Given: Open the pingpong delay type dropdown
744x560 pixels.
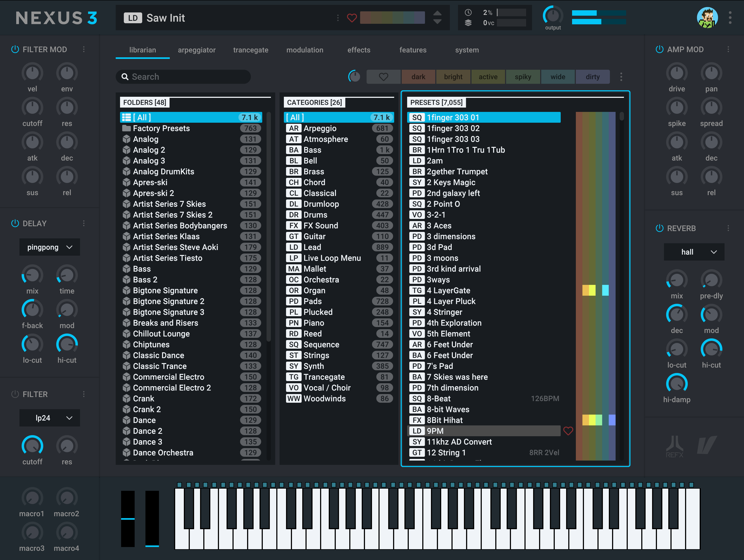Looking at the screenshot, I should (49, 247).
